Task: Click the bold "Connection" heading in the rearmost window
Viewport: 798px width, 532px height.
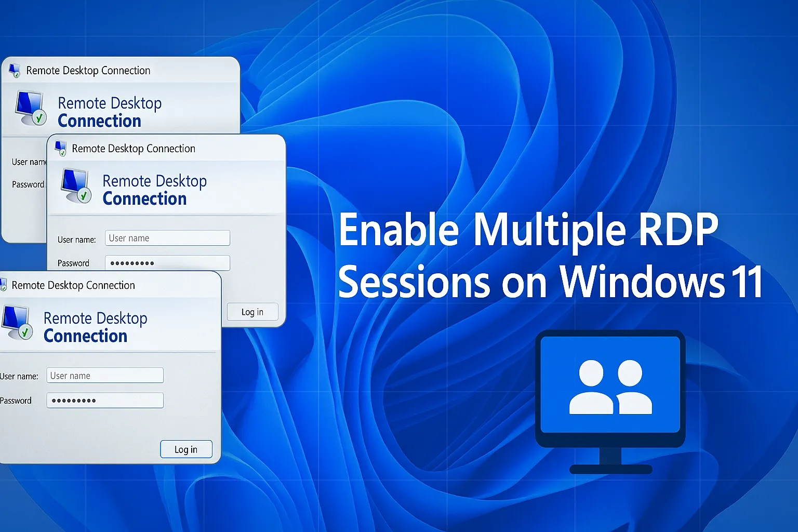Action: [x=100, y=121]
